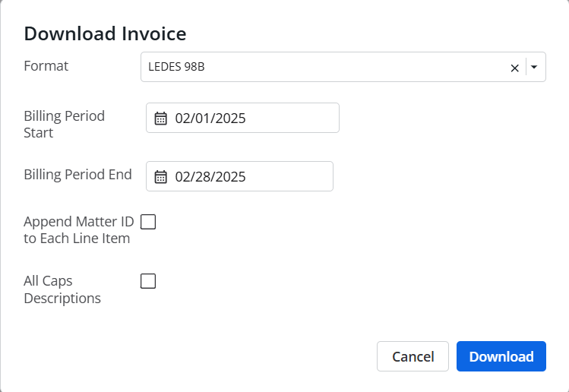This screenshot has height=392, width=569.
Task: Click the Append Matter ID label text
Action: pos(79,229)
